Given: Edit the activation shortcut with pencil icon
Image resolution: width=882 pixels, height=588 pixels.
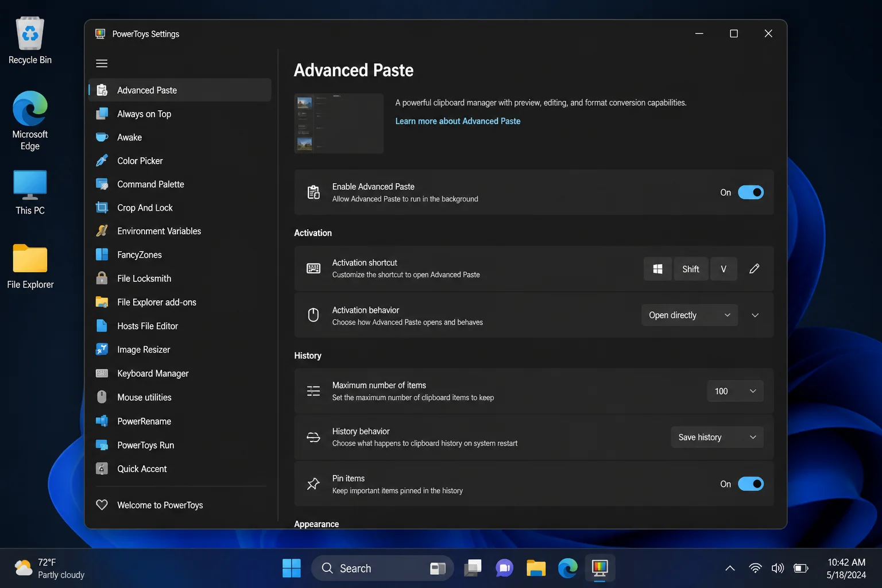Looking at the screenshot, I should point(755,269).
